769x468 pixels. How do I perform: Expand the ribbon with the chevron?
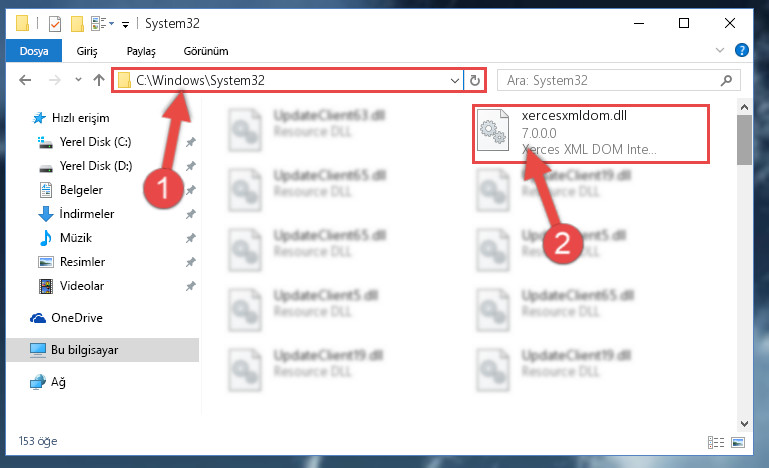click(719, 50)
